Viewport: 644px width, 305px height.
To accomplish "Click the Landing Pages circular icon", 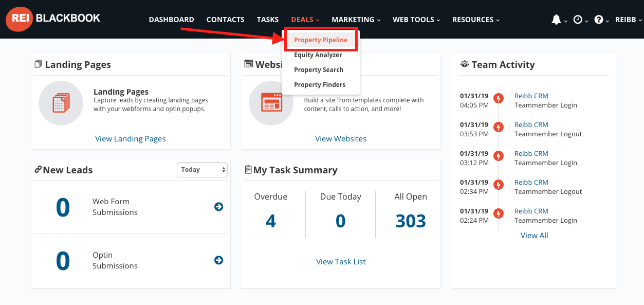I will click(x=61, y=103).
